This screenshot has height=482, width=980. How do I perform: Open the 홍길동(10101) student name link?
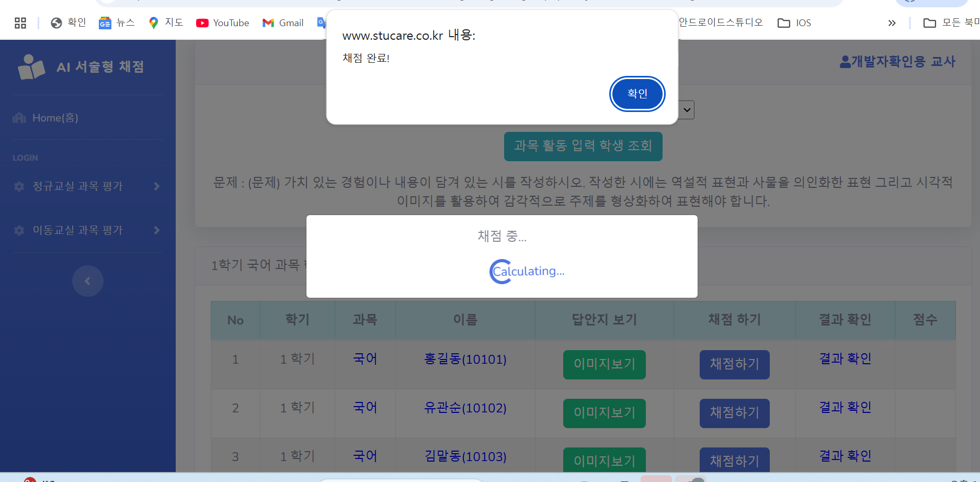coord(465,359)
